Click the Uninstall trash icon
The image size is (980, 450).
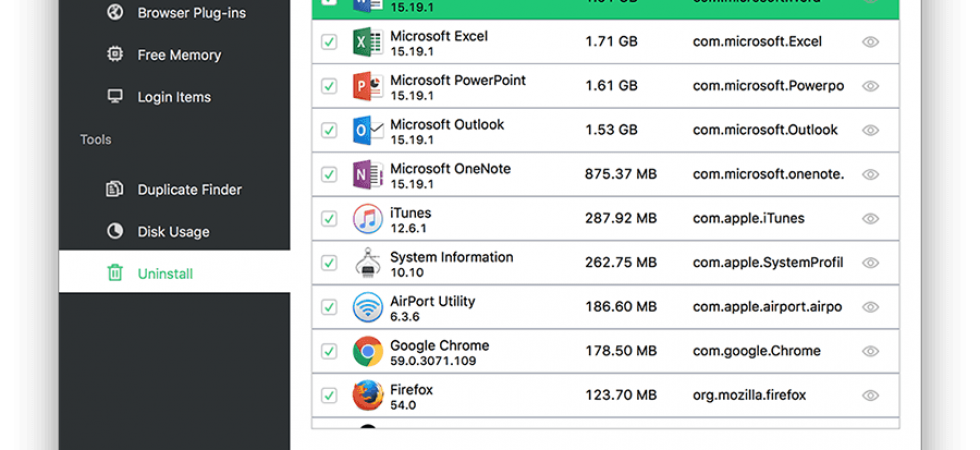[115, 273]
